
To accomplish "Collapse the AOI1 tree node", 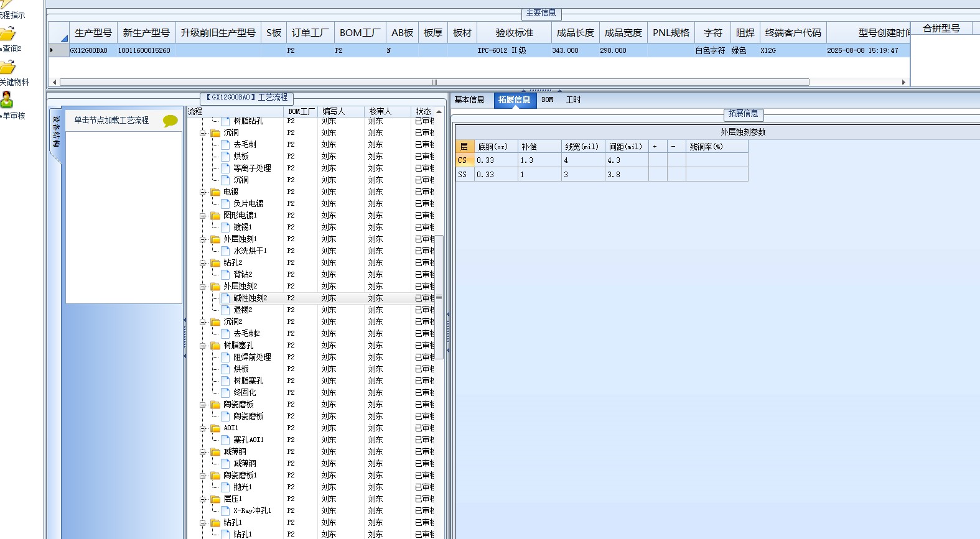I will click(x=203, y=428).
